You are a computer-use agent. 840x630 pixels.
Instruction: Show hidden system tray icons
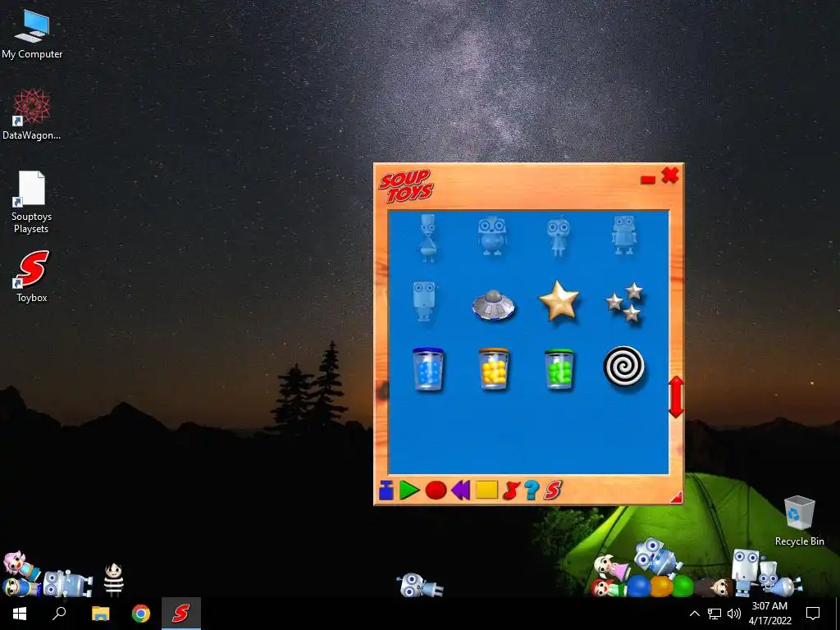click(x=694, y=614)
